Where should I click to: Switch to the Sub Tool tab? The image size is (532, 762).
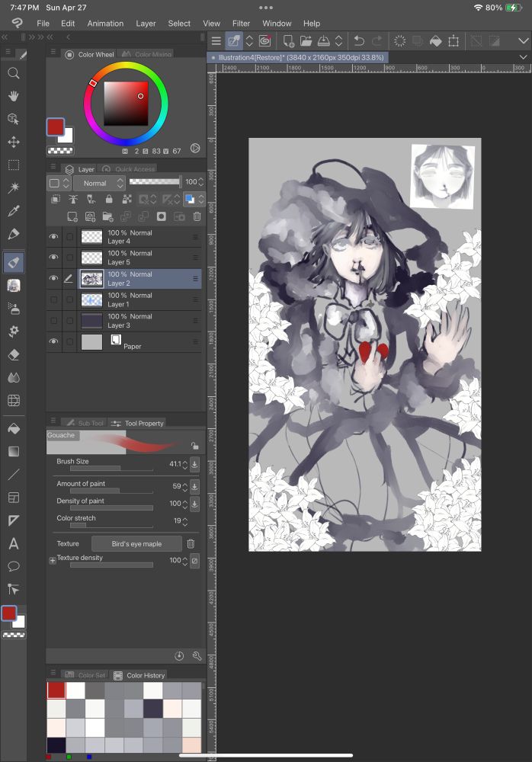(85, 423)
